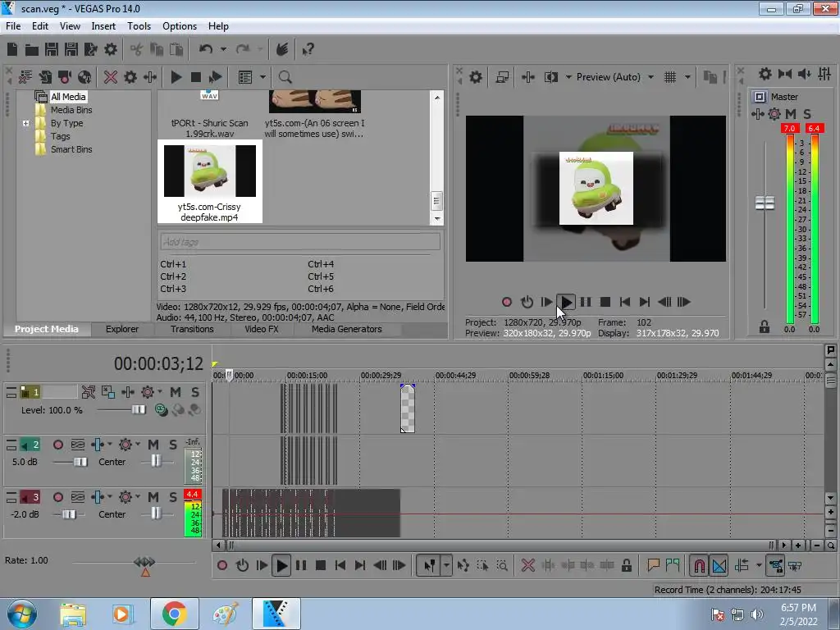Screen dimensions: 840x630
Task: Open Split Screen View dropdown arrow
Action: pos(568,77)
